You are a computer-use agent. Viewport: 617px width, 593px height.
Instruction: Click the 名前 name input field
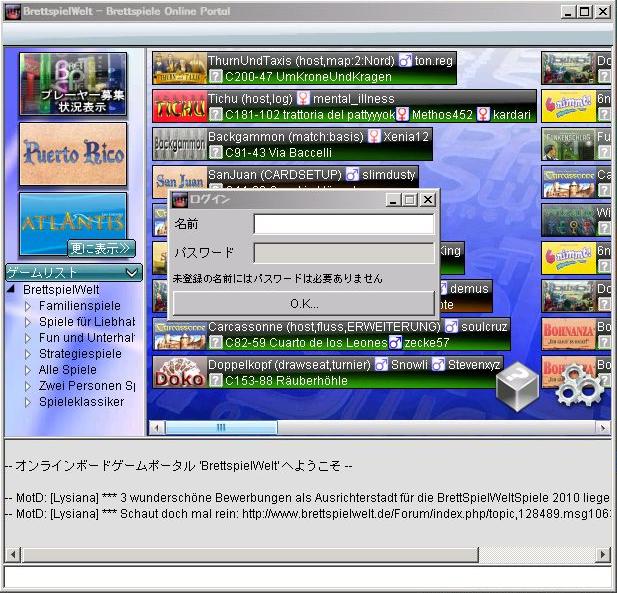coord(344,224)
